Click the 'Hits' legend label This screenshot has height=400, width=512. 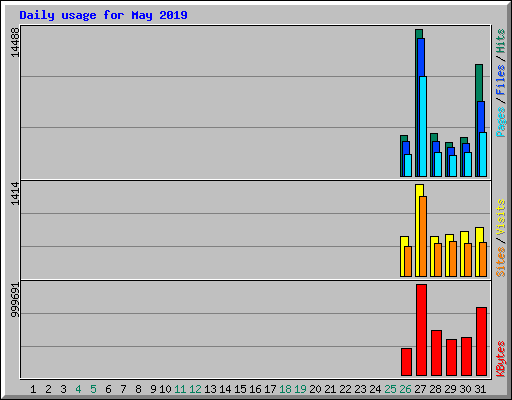pos(501,41)
